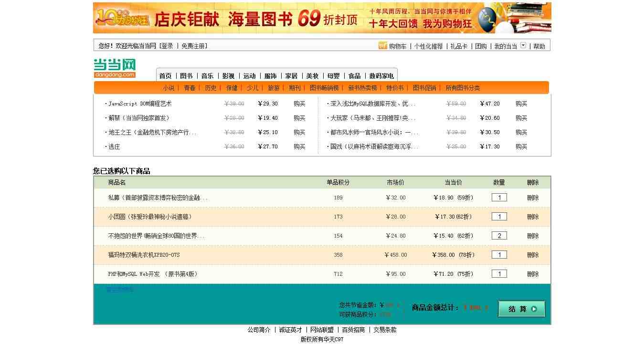Open the 服饰 apparel tab
This screenshot has width=644, height=344.
[270, 76]
